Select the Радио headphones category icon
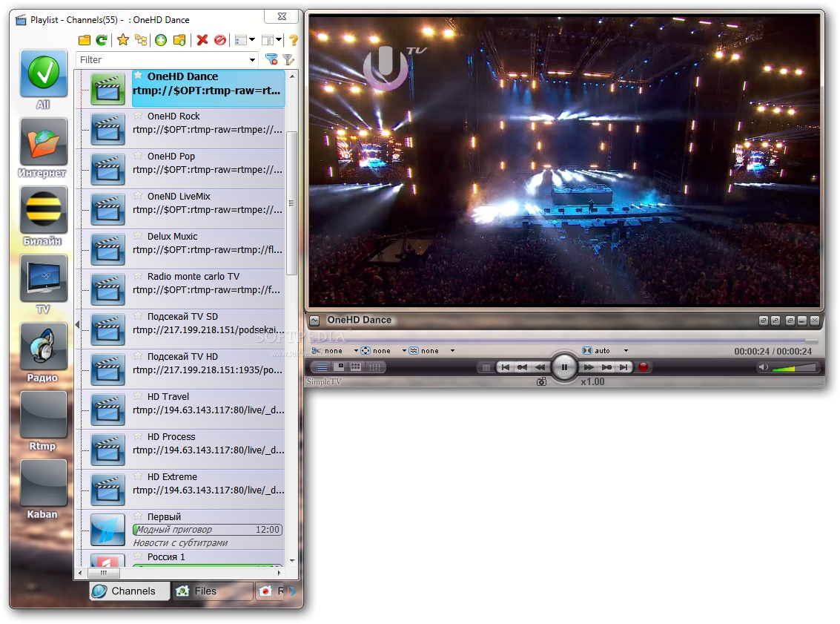This screenshot has height=624, width=840. point(44,347)
